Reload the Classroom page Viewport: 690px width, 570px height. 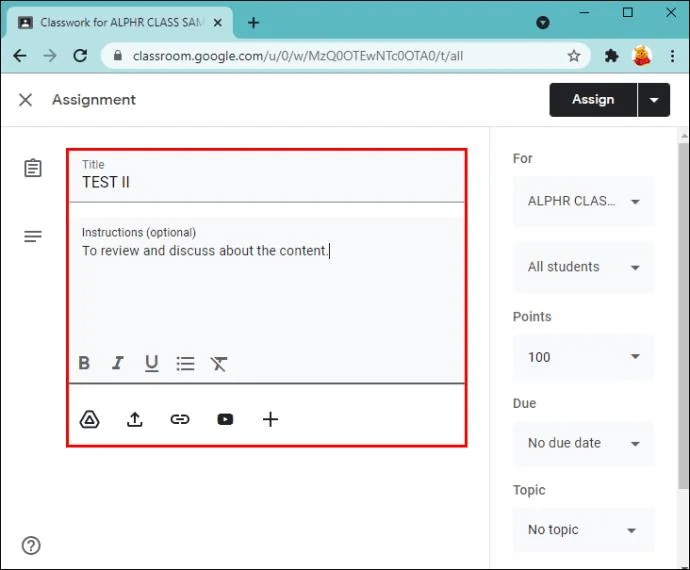(80, 56)
